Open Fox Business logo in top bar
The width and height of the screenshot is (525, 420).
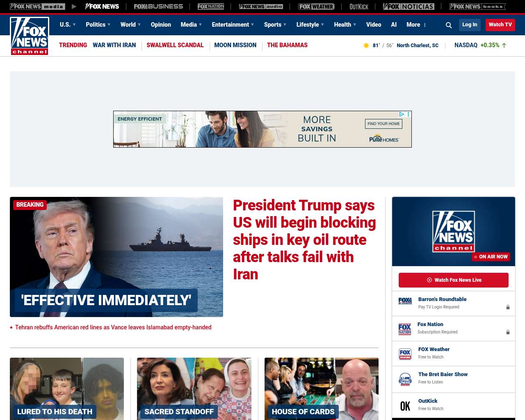point(158,7)
